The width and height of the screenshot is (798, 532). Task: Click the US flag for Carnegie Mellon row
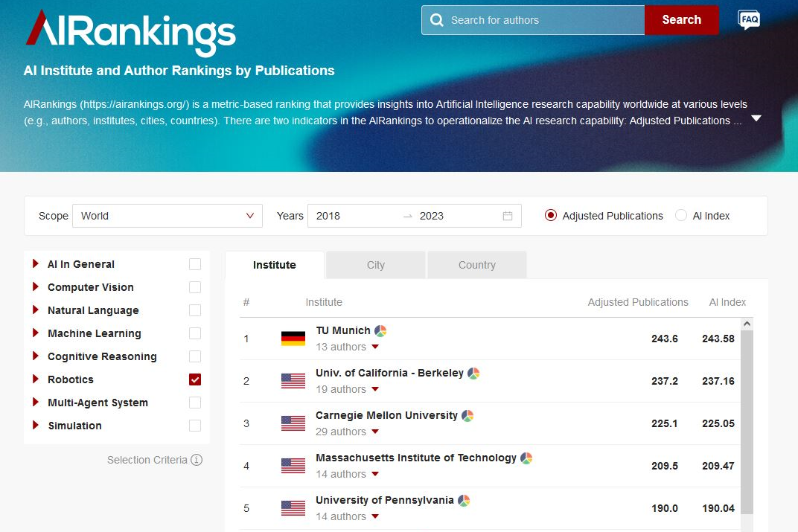click(x=293, y=423)
